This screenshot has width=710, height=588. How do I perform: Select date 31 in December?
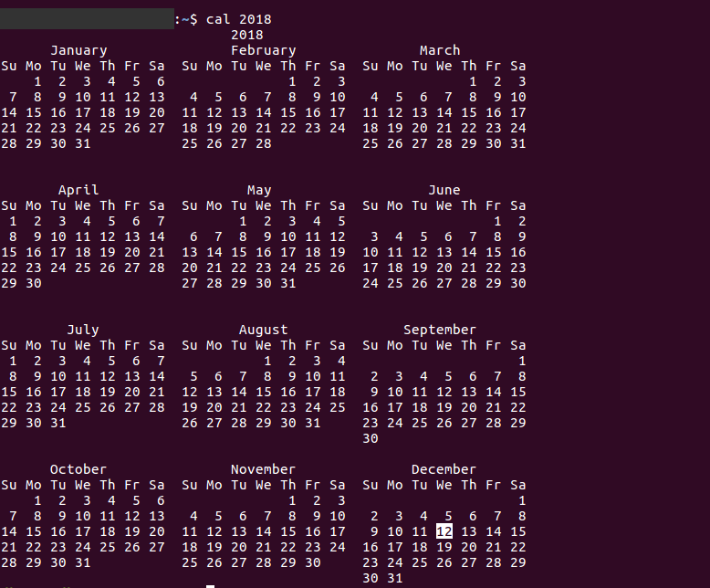click(x=395, y=578)
